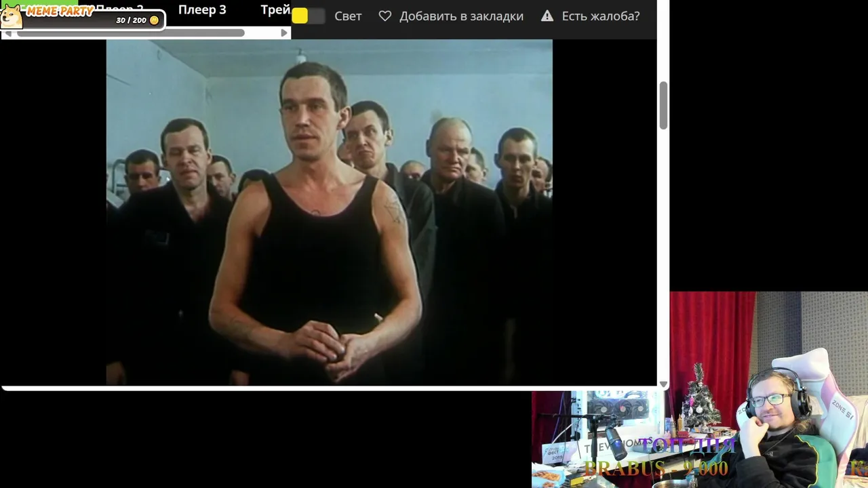Click the Meme Party coin counter icon
Screen dimensions: 868x488
click(154, 20)
